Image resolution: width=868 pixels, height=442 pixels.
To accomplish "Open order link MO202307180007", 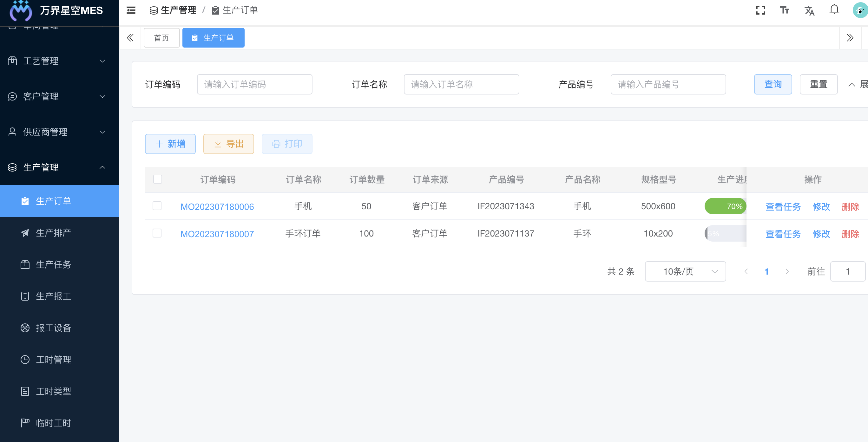I will point(217,234).
